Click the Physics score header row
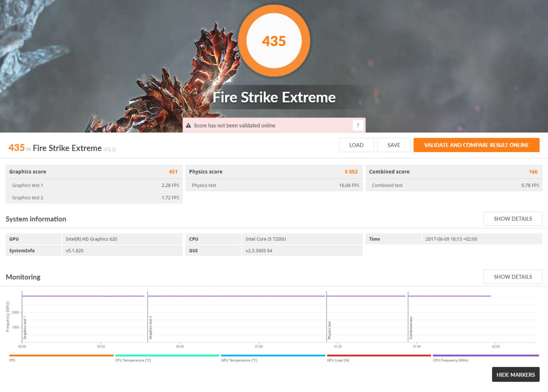This screenshot has height=392, width=548. pyautogui.click(x=274, y=172)
